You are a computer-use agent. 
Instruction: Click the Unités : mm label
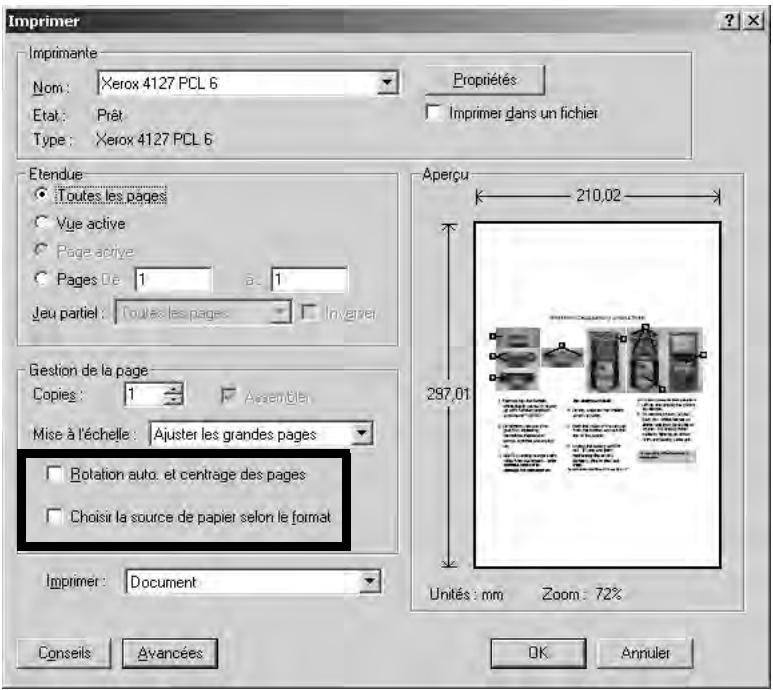pyautogui.click(x=466, y=594)
